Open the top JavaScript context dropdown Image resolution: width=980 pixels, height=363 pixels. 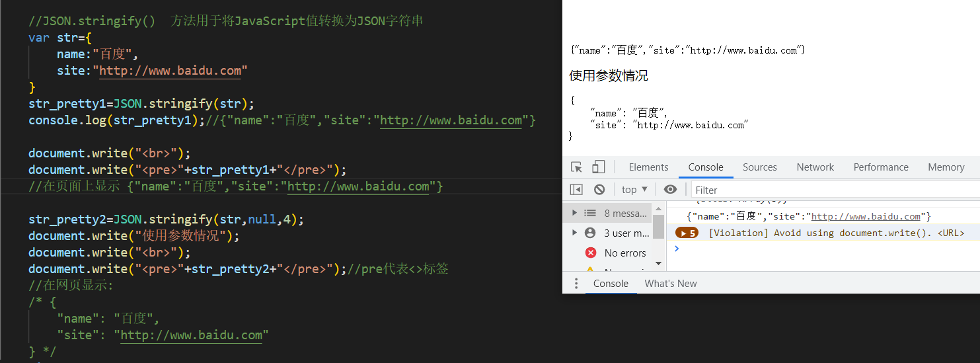click(x=634, y=189)
